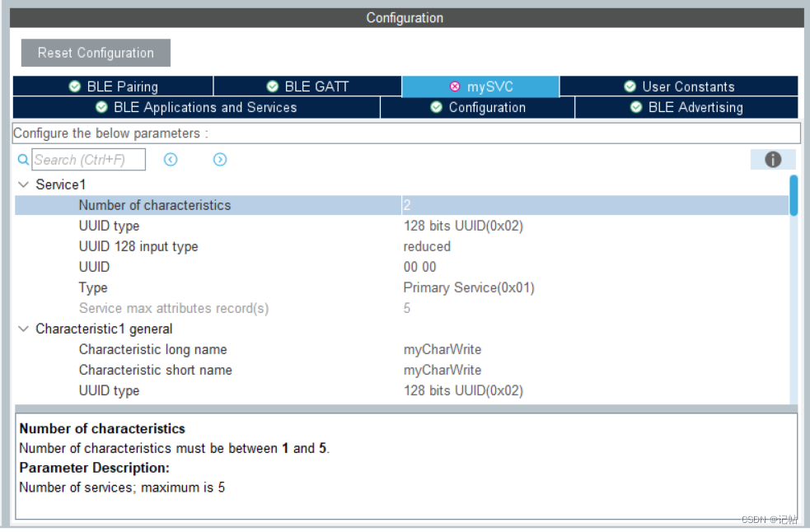The image size is (810, 532).
Task: Go to the Configuration tab
Action: coord(477,107)
